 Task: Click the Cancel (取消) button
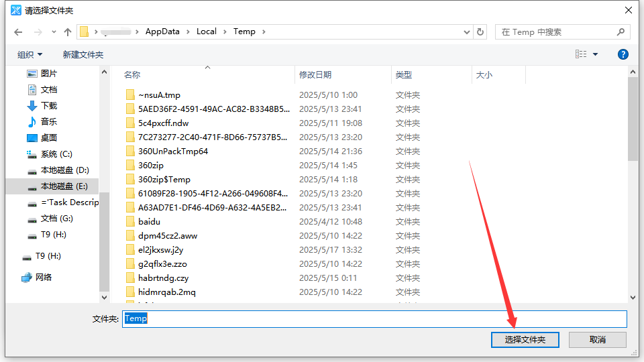click(x=598, y=340)
